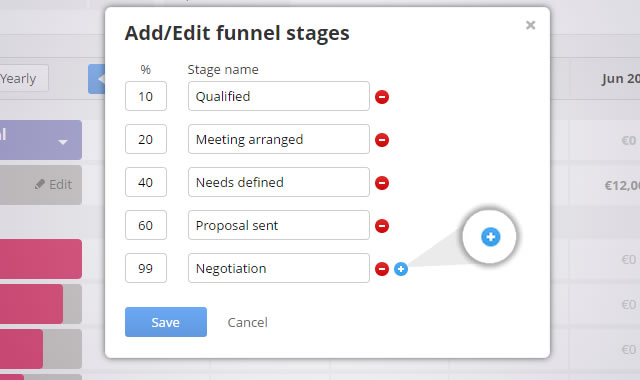Viewport: 640px width, 380px height.
Task: Click the Edit pencil button
Action: pos(53,184)
